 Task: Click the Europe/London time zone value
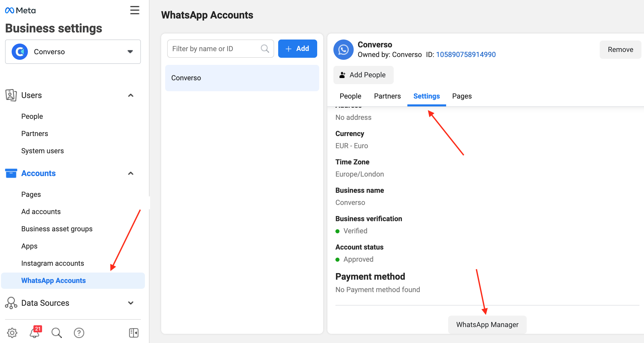[x=359, y=174]
